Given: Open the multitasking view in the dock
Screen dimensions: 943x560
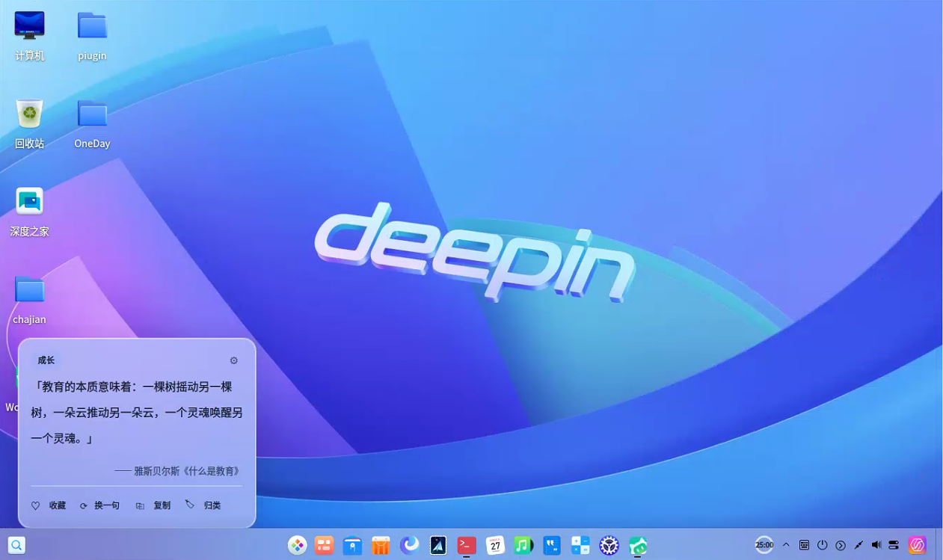Looking at the screenshot, I should click(324, 545).
